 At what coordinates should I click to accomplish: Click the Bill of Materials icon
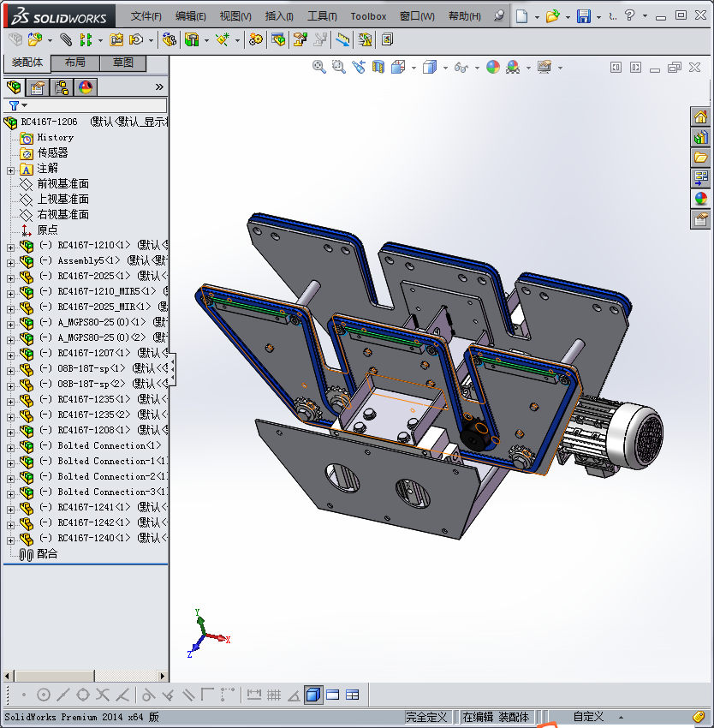coord(278,40)
